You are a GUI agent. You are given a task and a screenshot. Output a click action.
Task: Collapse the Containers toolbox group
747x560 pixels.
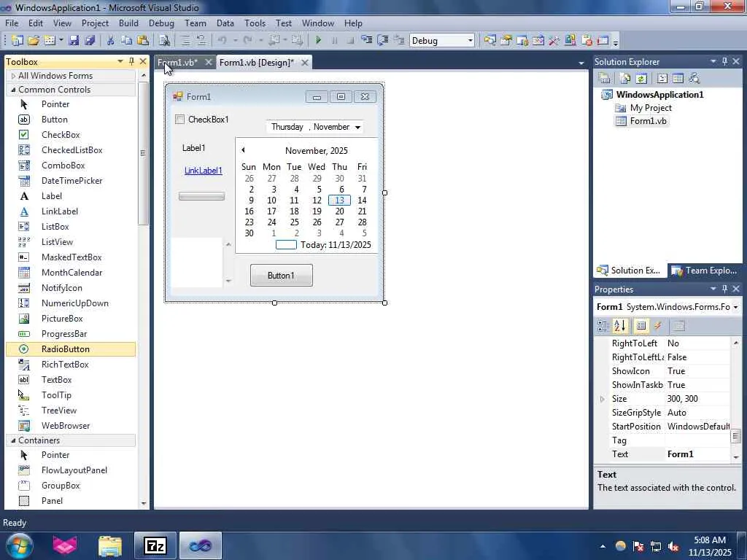pos(13,440)
